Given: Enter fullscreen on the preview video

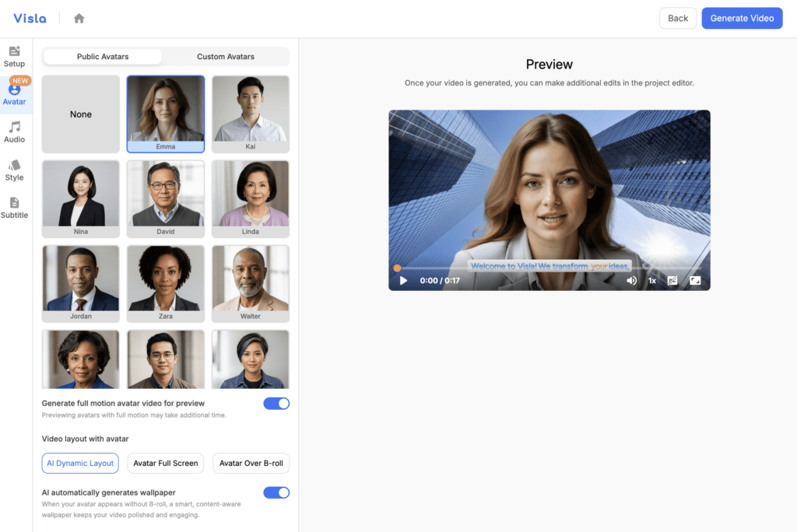Looking at the screenshot, I should [x=695, y=281].
